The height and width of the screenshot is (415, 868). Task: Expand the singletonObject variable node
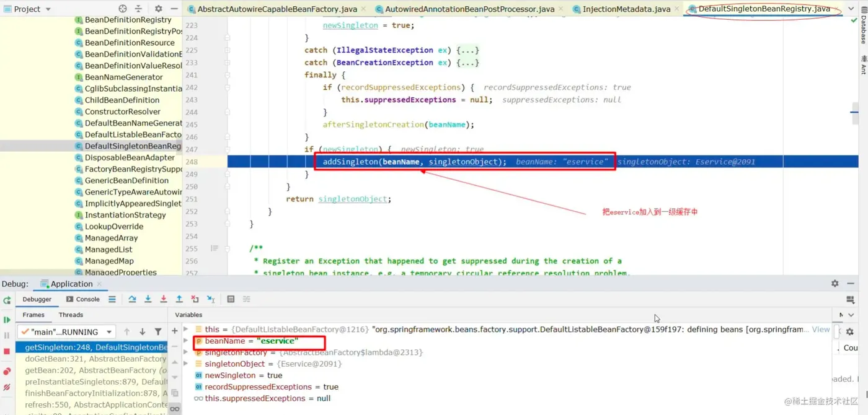(x=186, y=364)
